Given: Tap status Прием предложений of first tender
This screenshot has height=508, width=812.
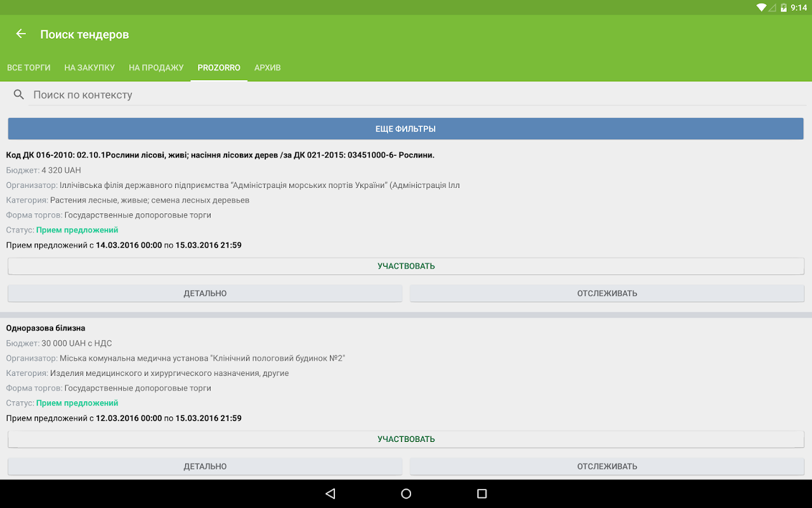Looking at the screenshot, I should tap(62, 230).
